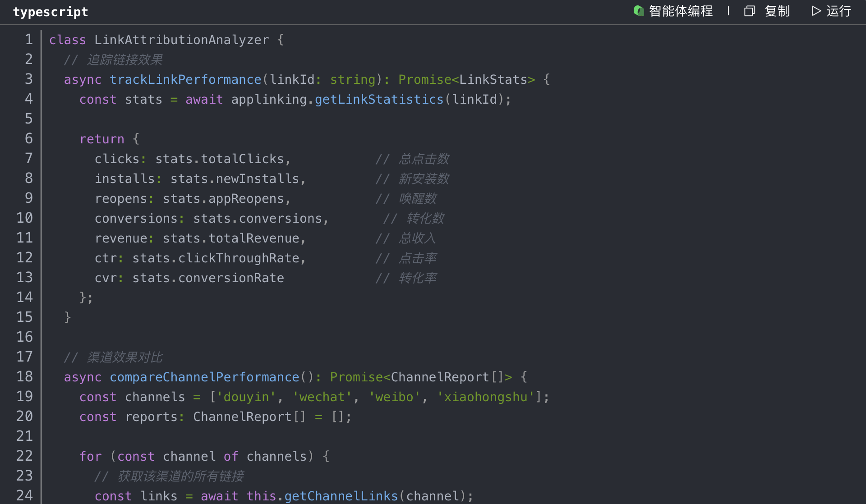The width and height of the screenshot is (866, 504).
Task: Click the 智能体编程 text label
Action: (681, 11)
